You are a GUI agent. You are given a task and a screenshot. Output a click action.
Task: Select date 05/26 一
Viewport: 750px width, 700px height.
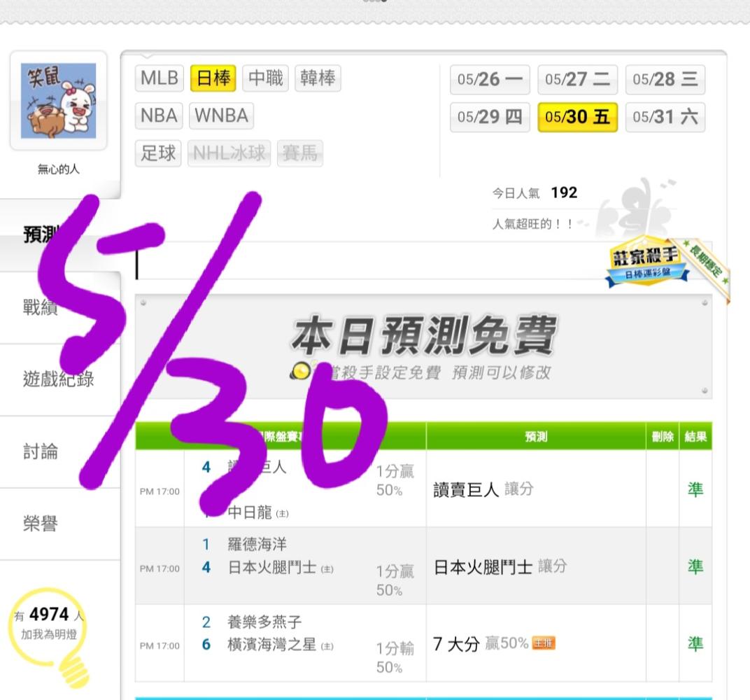pos(490,79)
